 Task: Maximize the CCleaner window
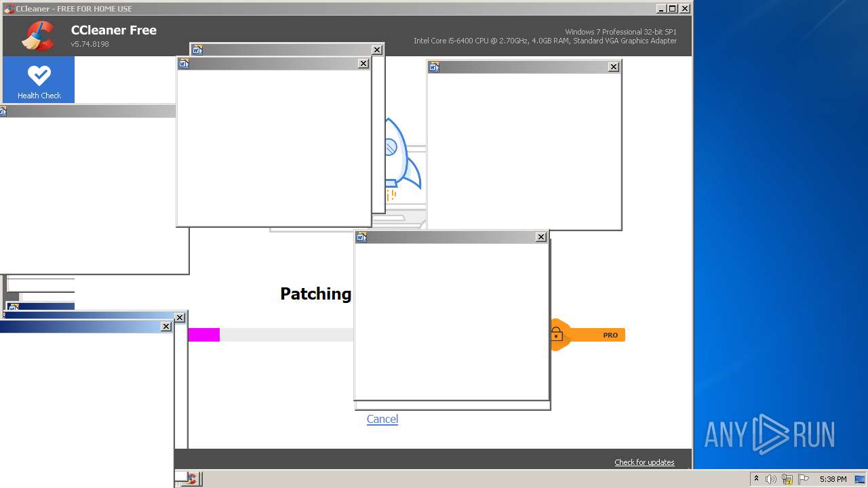click(x=672, y=9)
